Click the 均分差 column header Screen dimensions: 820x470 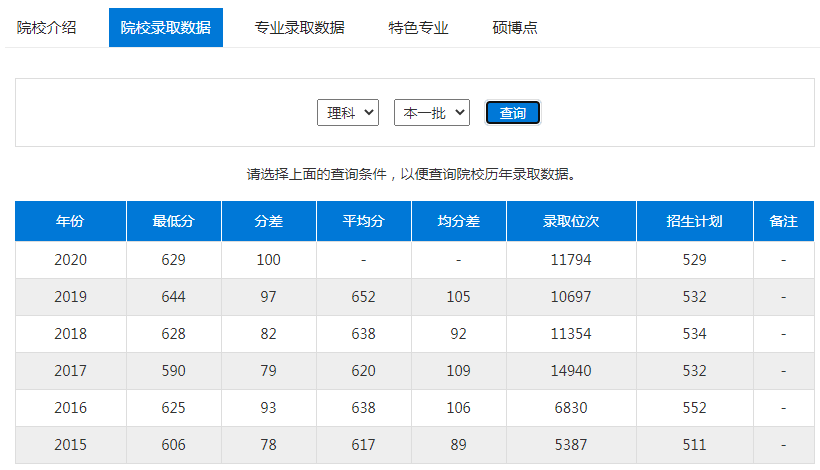pos(458,221)
